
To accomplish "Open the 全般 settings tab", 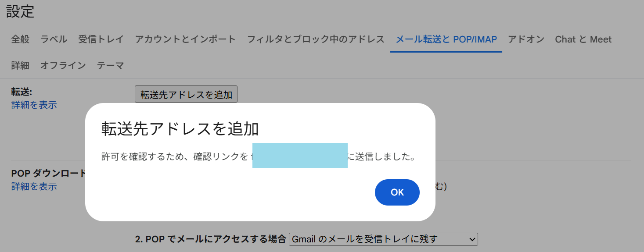I will [20, 39].
